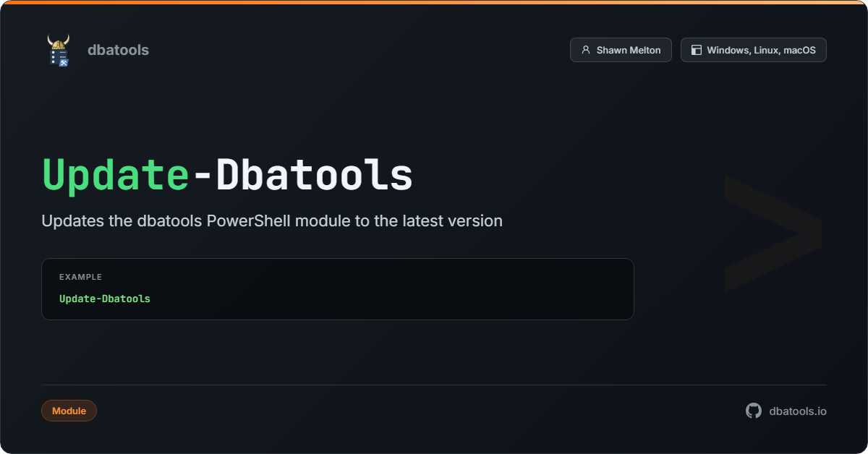Click the large faded prompt chevron watermark

click(773, 233)
